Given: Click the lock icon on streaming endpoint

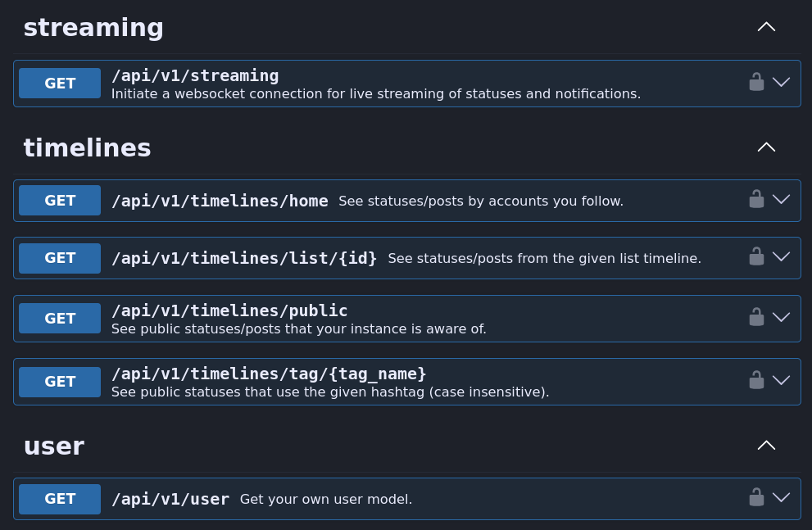Looking at the screenshot, I should (x=756, y=82).
